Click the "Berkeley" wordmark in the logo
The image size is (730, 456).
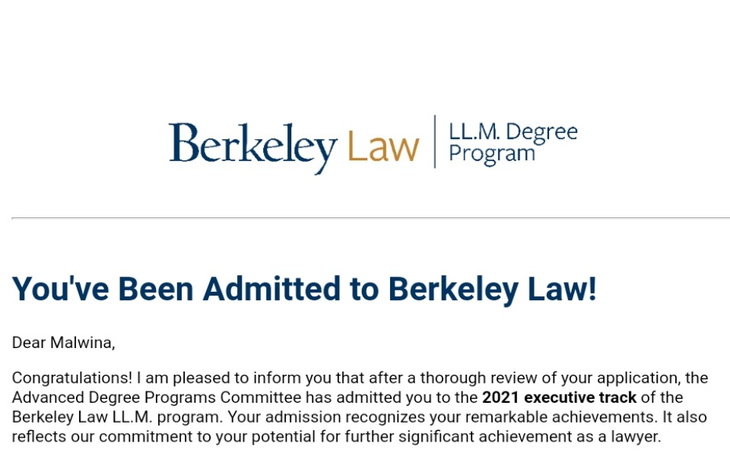click(x=252, y=146)
